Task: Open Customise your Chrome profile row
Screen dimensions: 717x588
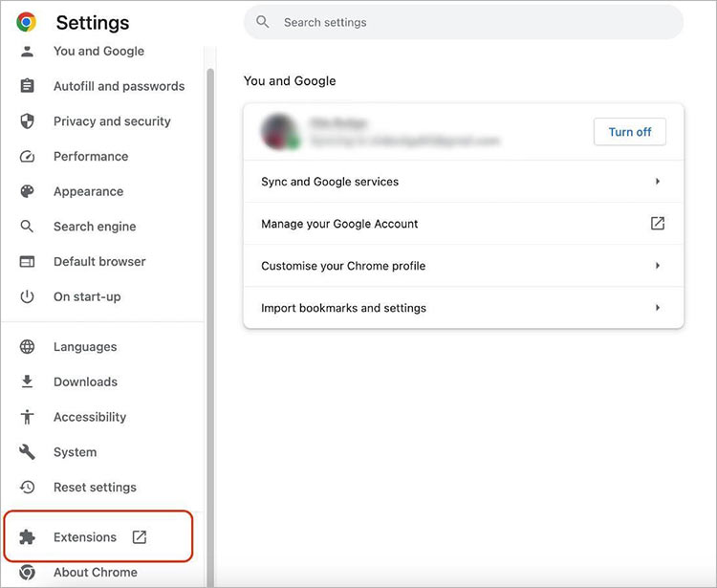Action: [x=464, y=266]
